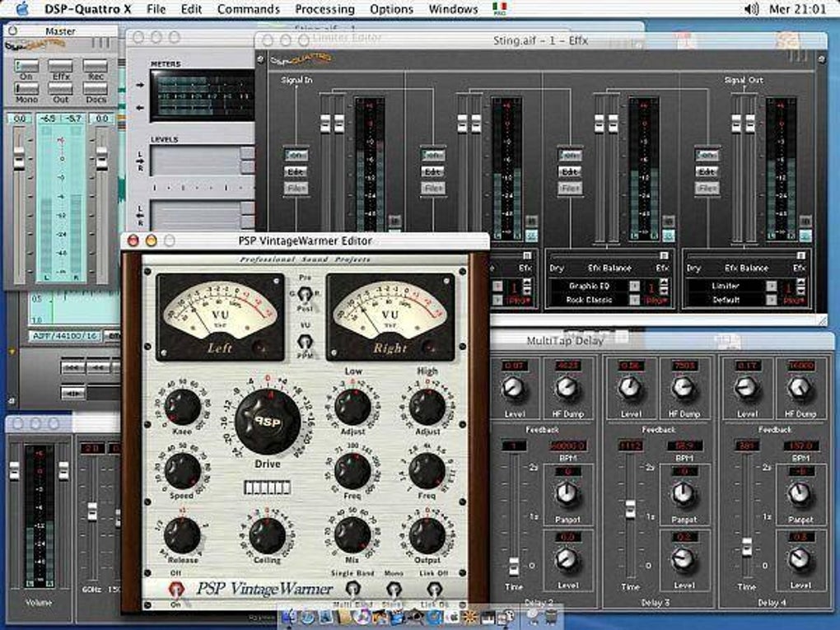Image resolution: width=840 pixels, height=630 pixels.
Task: Click the Feedback BPM value field of Delay 3
Action: pyautogui.click(x=684, y=446)
